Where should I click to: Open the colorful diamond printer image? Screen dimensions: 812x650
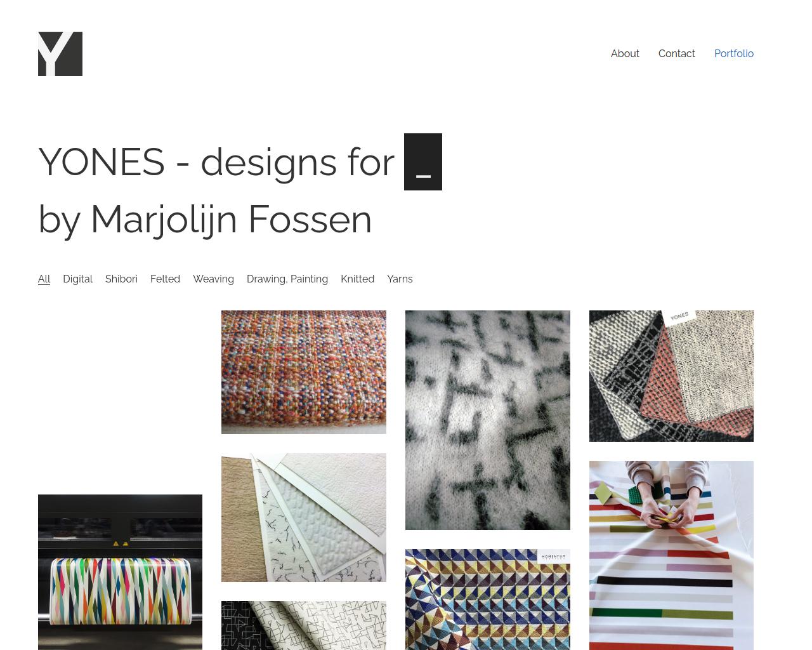(x=120, y=572)
